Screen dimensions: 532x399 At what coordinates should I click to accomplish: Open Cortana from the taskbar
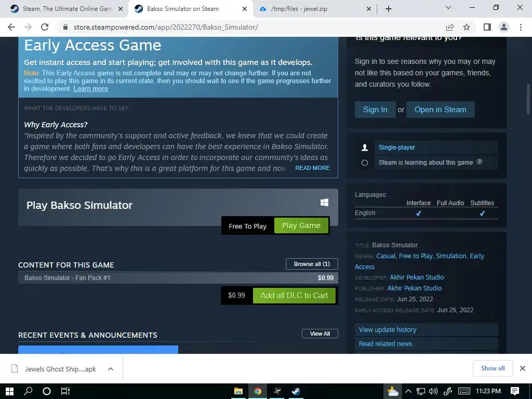47,391
